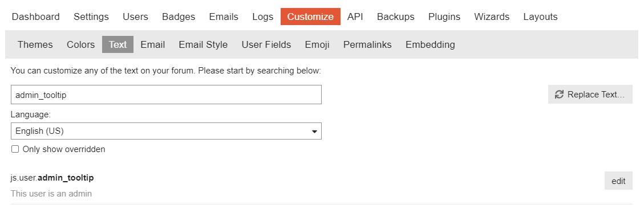
Task: View the Logs tab
Action: tap(263, 17)
